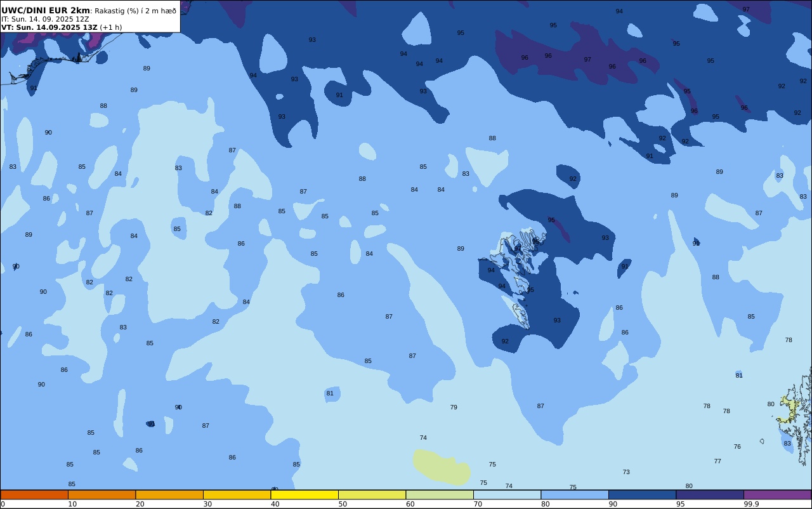
Task: Click the 60–70 pale green legend swatch
Action: click(440, 494)
